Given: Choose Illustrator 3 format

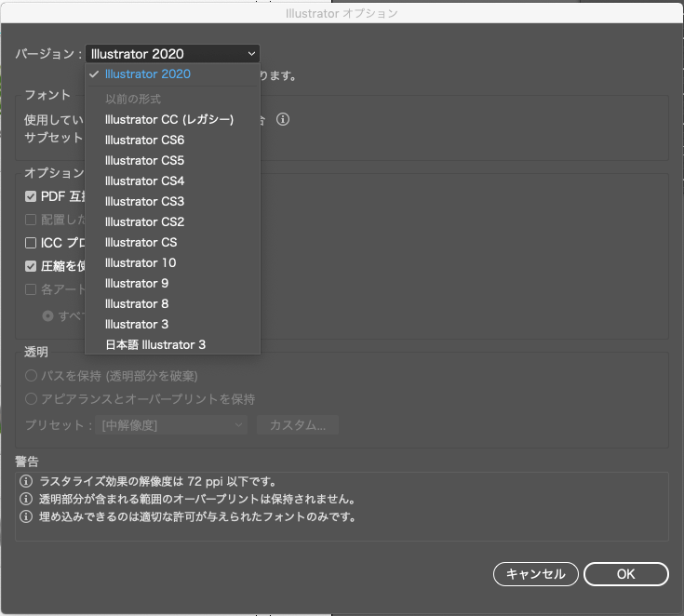Looking at the screenshot, I should 172,325.
